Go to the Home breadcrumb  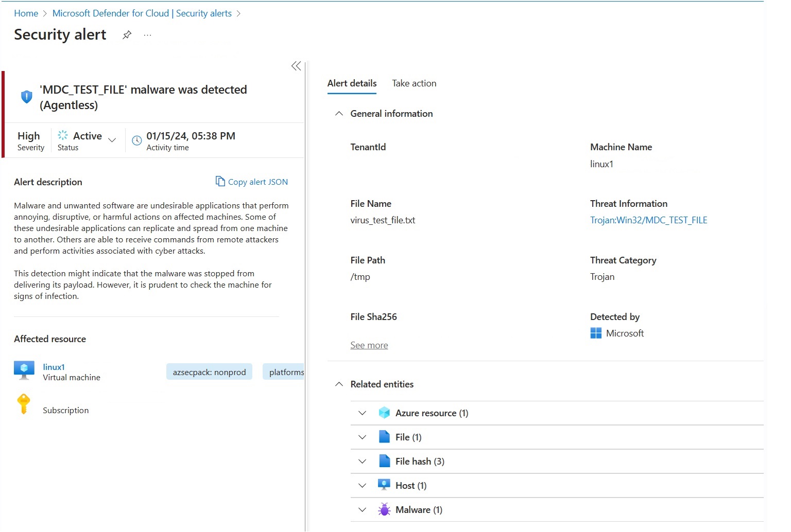(26, 13)
